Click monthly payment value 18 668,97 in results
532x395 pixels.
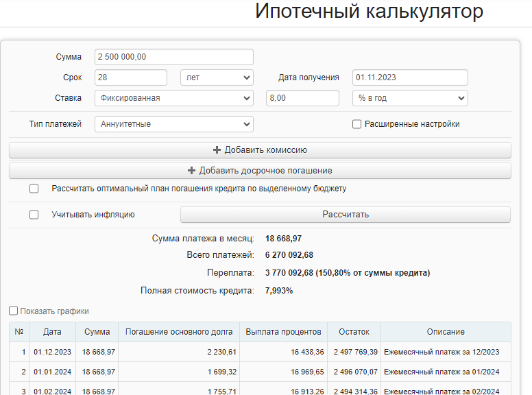coord(283,239)
